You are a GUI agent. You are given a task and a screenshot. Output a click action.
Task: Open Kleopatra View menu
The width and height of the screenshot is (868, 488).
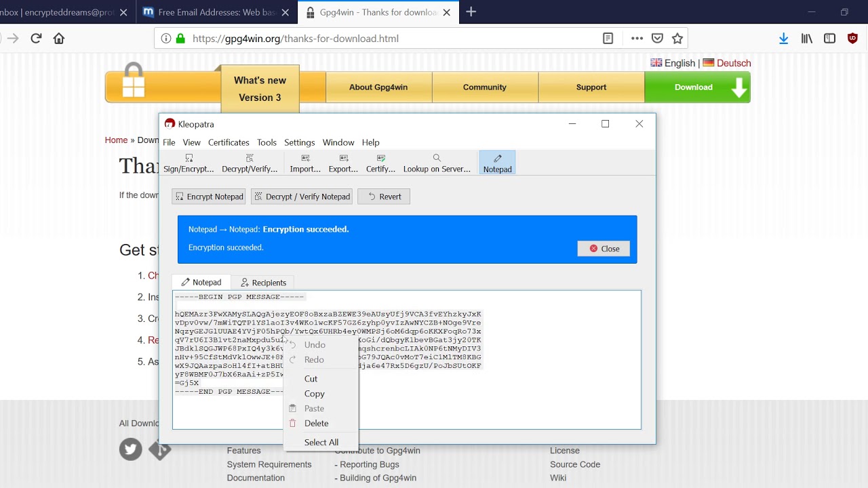(191, 142)
